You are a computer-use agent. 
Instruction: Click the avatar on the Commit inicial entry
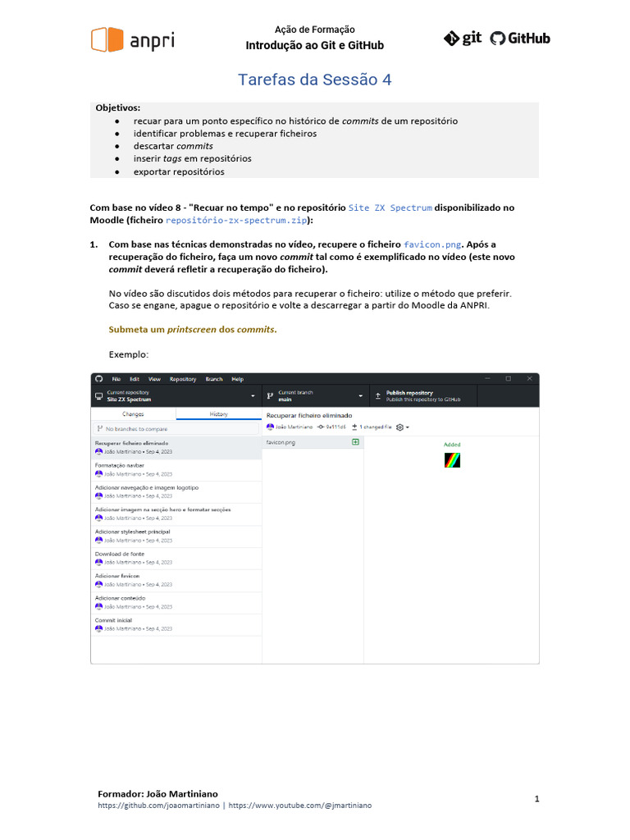[x=98, y=628]
